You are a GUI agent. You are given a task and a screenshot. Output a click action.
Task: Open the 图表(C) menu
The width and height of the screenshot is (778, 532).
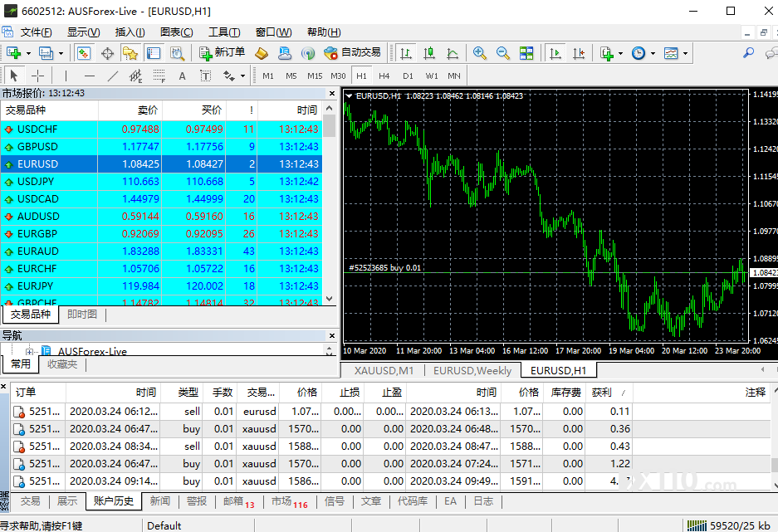point(177,32)
